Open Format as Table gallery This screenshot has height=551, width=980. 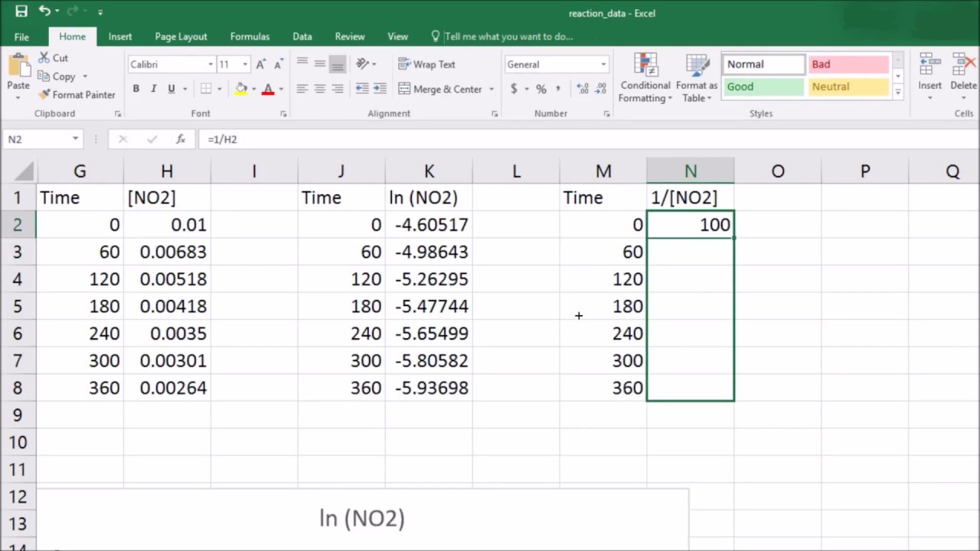pos(697,78)
